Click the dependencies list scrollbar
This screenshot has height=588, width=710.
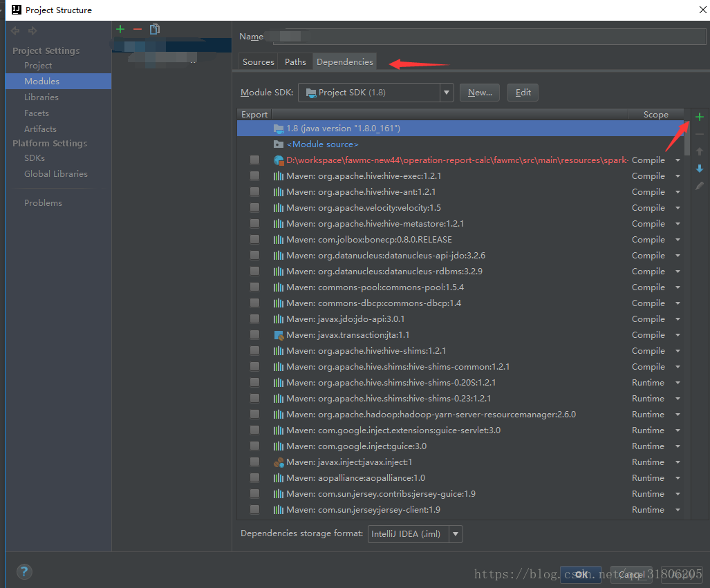tap(687, 138)
